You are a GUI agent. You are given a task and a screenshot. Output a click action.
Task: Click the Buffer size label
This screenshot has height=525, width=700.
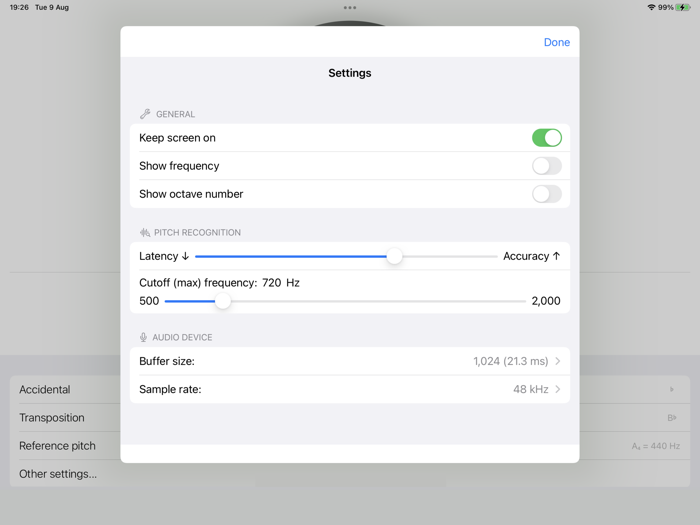point(167,361)
